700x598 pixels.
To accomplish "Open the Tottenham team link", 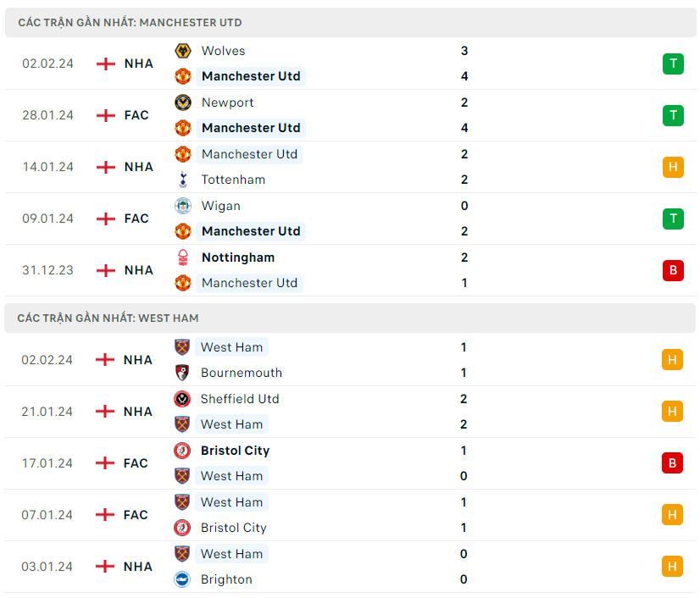I will (233, 180).
